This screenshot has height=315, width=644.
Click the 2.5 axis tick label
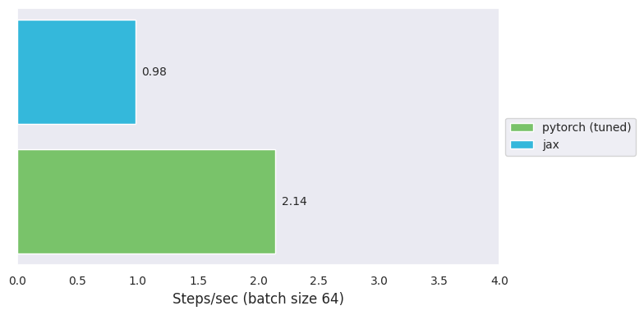pos(319,281)
